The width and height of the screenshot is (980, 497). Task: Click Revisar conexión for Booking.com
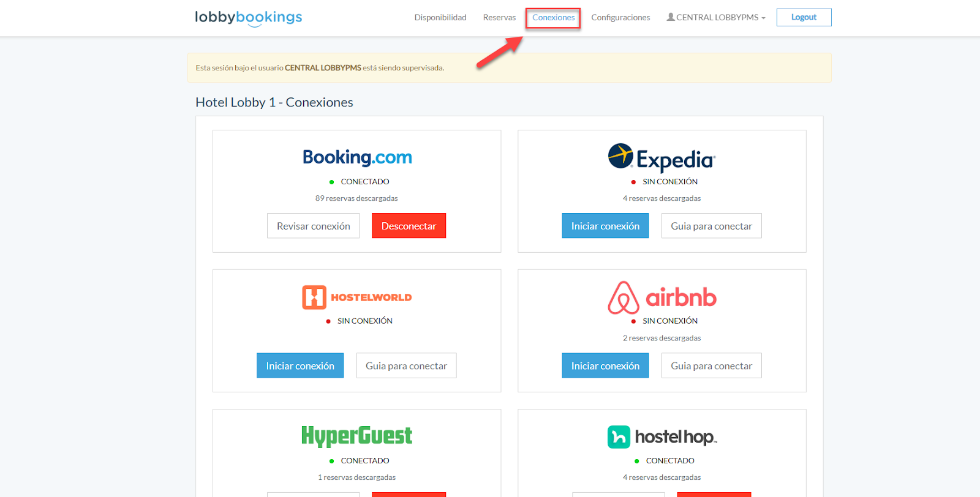tap(313, 226)
